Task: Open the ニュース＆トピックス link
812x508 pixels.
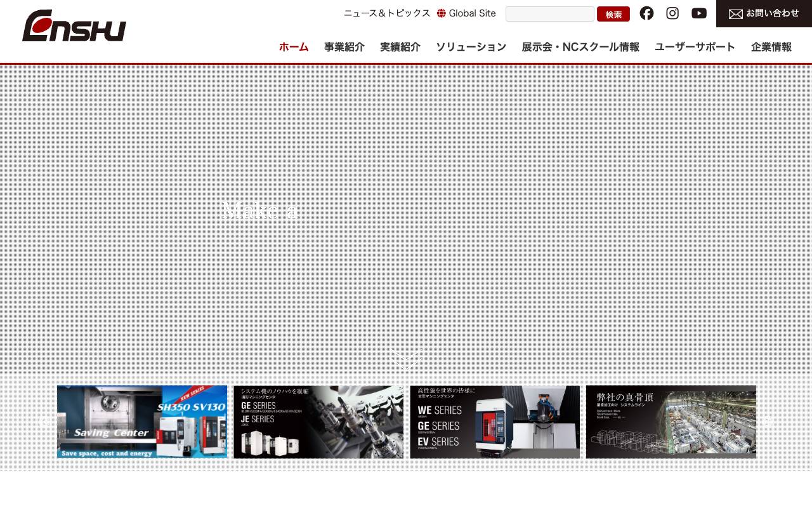Action: 386,13
